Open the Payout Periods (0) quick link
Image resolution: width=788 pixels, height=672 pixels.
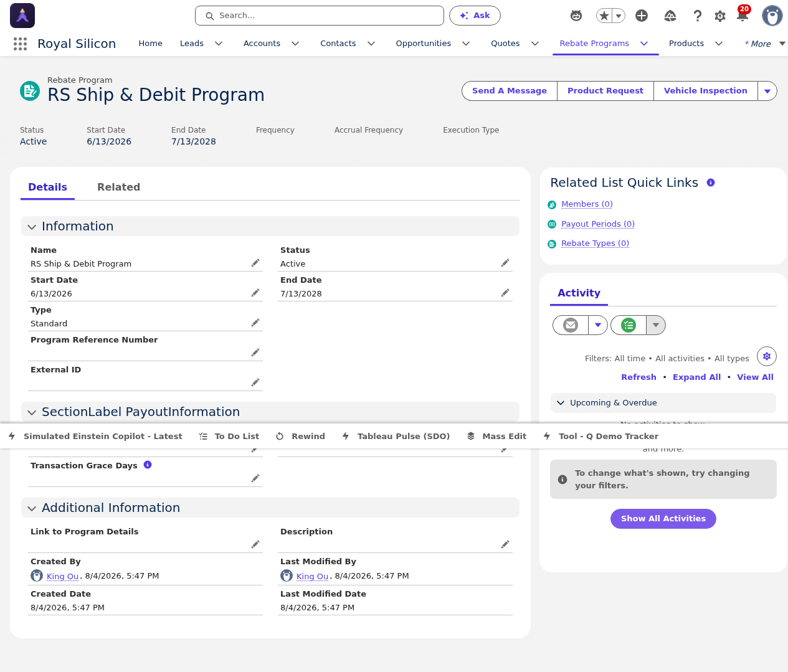(598, 224)
